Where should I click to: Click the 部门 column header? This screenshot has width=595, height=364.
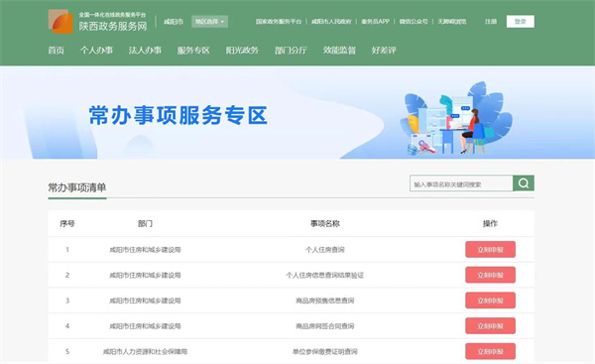click(x=145, y=223)
